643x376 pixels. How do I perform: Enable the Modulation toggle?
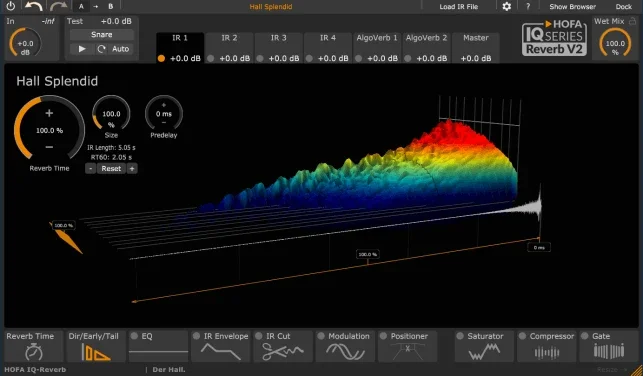pos(321,336)
